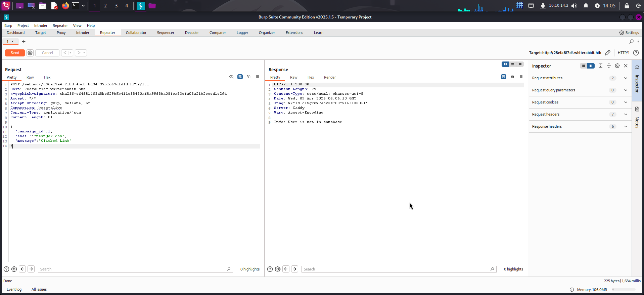644x295 pixels.
Task: Focus the Request search field
Action: tap(135, 269)
